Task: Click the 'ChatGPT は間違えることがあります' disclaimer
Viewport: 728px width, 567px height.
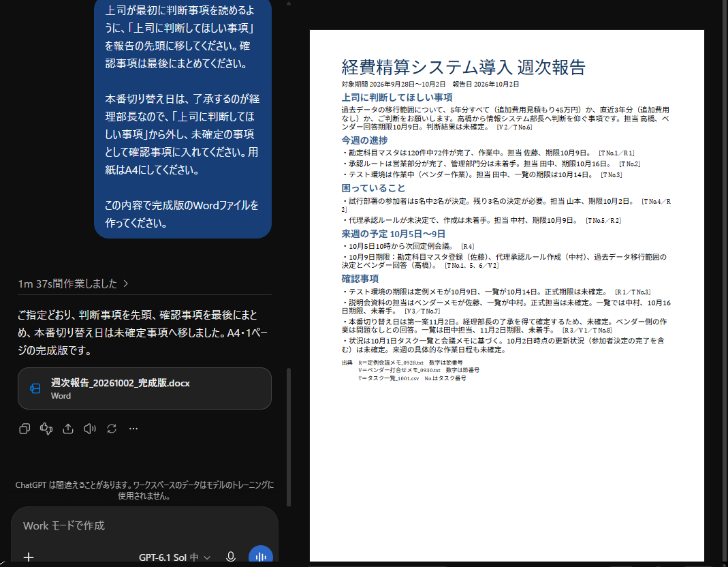Action: [x=144, y=490]
